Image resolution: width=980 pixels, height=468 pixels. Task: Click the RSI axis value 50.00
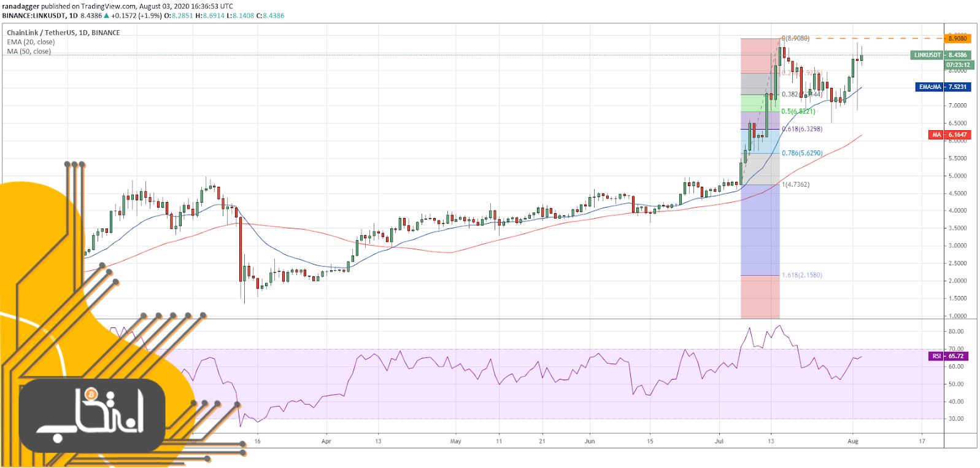pos(956,384)
